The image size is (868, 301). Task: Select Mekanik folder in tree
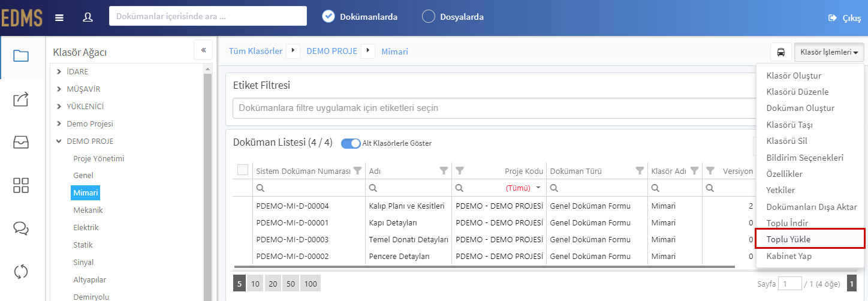point(88,210)
